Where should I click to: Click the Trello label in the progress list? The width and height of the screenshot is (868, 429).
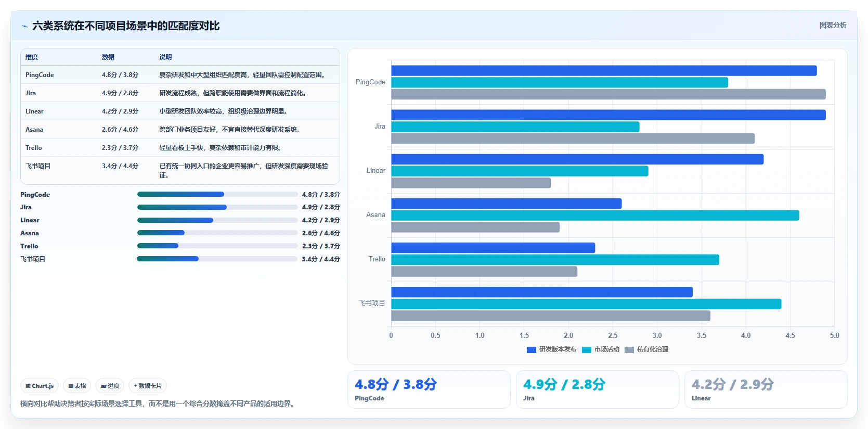(29, 246)
